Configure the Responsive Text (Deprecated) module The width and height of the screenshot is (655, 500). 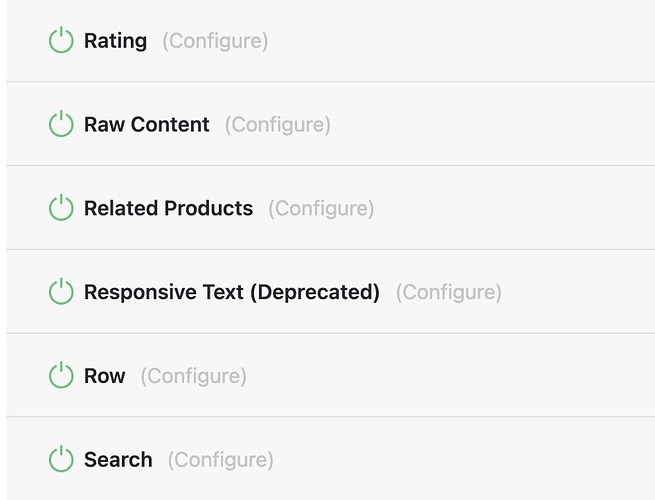(448, 292)
